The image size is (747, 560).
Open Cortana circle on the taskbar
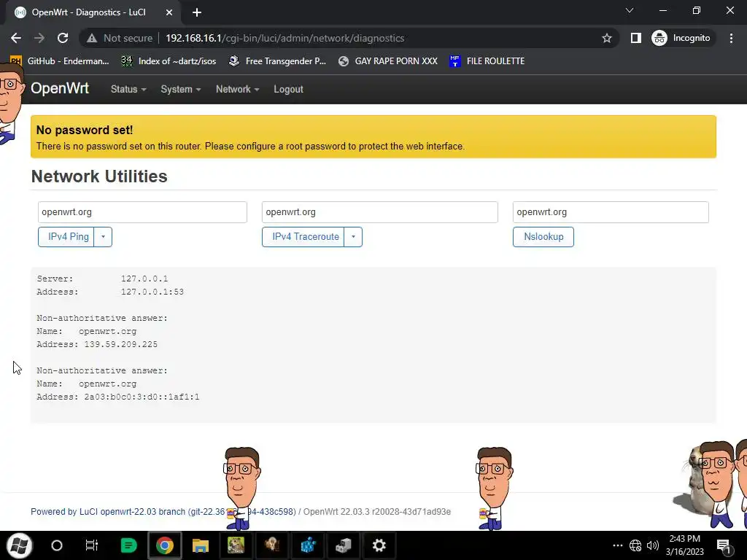(57, 545)
